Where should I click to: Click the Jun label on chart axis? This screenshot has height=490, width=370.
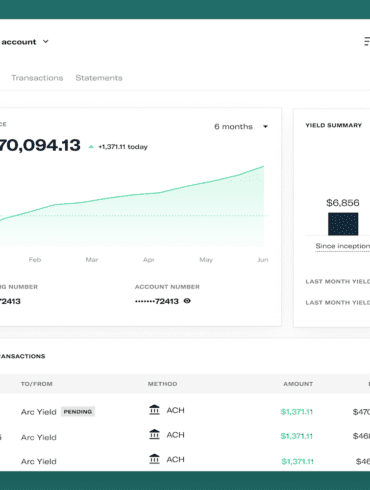click(263, 260)
